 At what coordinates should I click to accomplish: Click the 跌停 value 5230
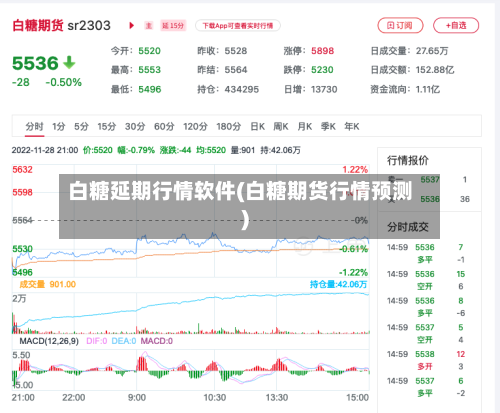click(x=322, y=70)
